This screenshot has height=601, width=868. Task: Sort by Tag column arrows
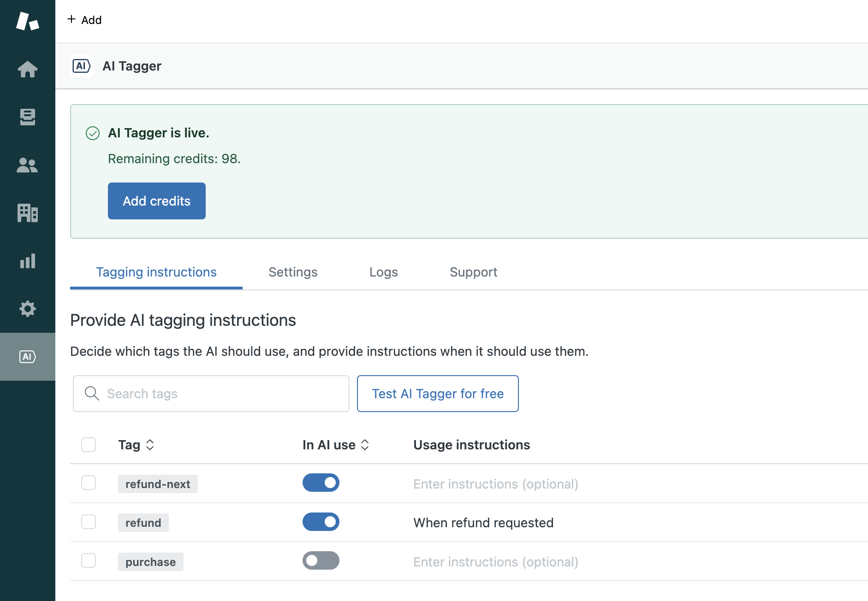pyautogui.click(x=150, y=445)
